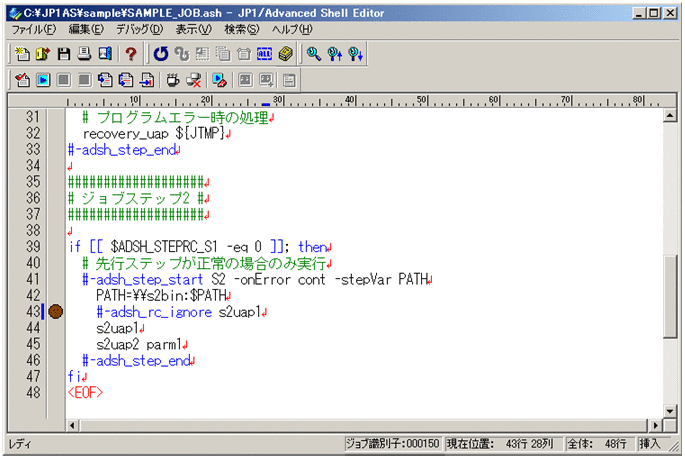Click the column ruler at mark 40

(350, 101)
